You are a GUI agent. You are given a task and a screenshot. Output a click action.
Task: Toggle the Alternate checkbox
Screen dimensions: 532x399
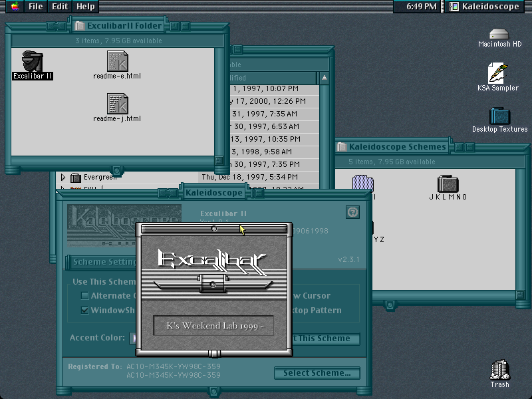pyautogui.click(x=85, y=296)
